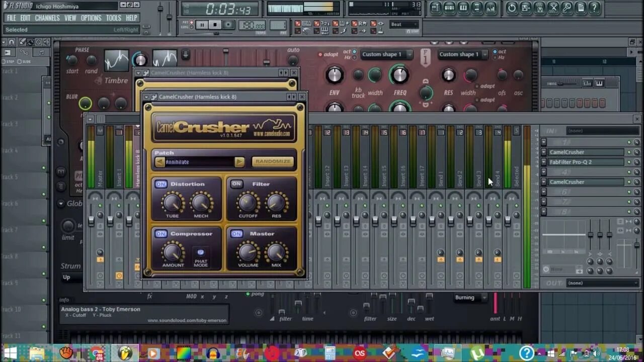644x362 pixels.
Task: Pause playback with the pause button
Action: click(202, 25)
